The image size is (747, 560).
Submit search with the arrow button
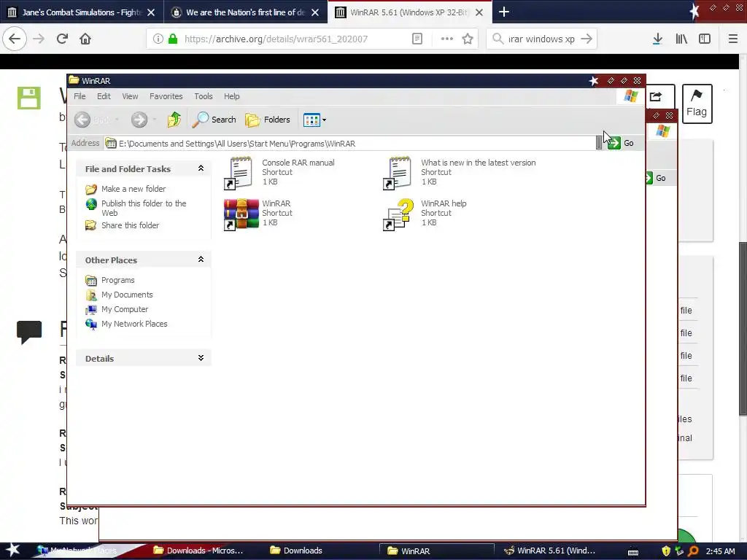(587, 39)
